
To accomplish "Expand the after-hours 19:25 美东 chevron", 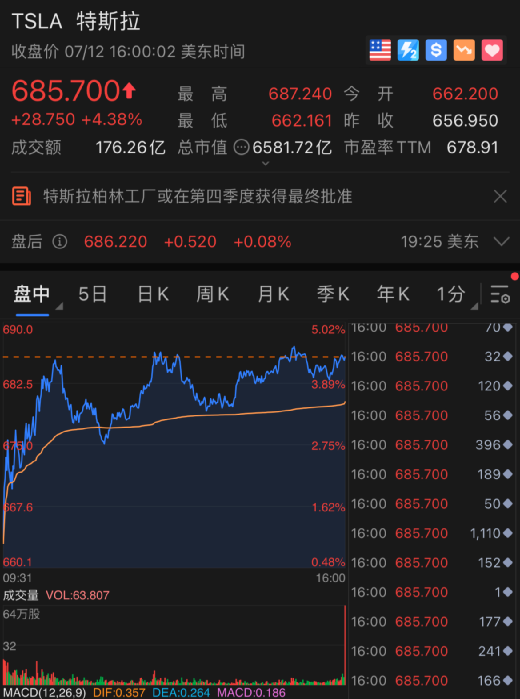I will click(x=502, y=242).
